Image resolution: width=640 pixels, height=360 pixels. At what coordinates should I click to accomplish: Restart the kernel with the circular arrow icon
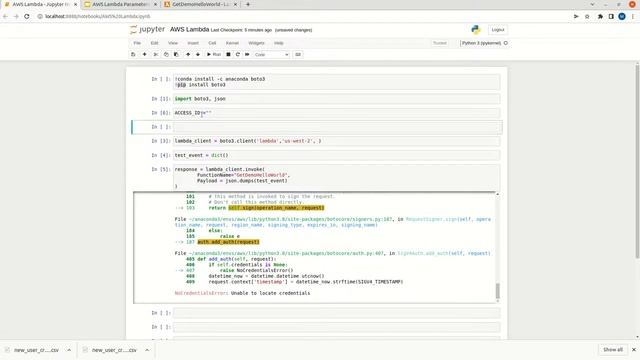click(238, 54)
